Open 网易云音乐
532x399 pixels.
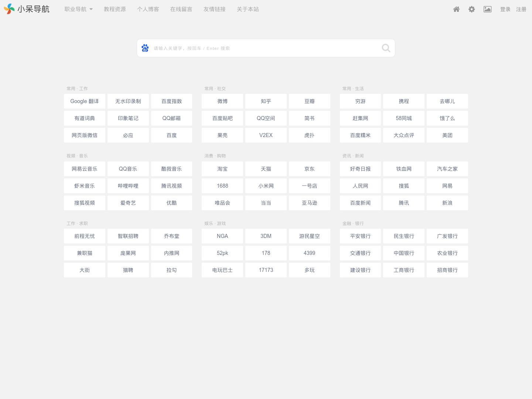pyautogui.click(x=85, y=169)
